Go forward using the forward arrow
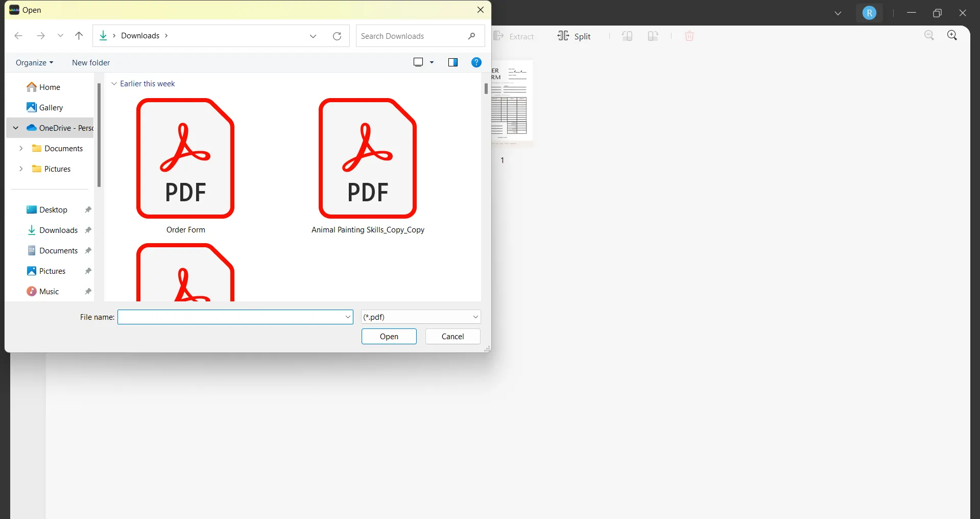 coord(41,36)
